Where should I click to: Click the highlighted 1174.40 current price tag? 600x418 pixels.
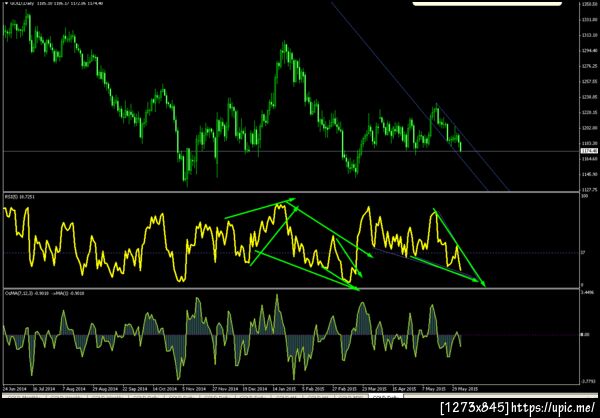pyautogui.click(x=587, y=151)
